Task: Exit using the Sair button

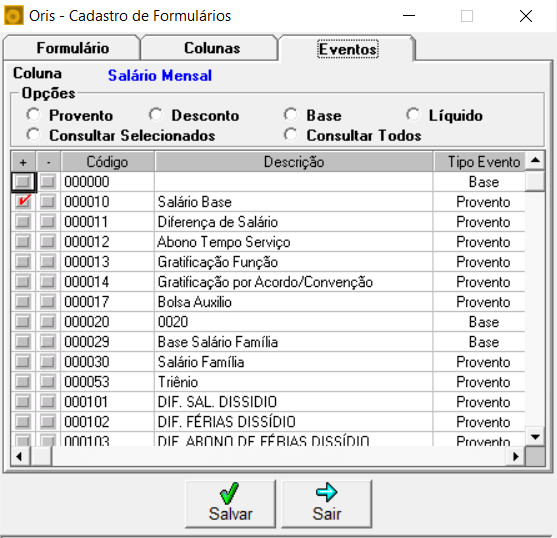Action: (x=326, y=504)
